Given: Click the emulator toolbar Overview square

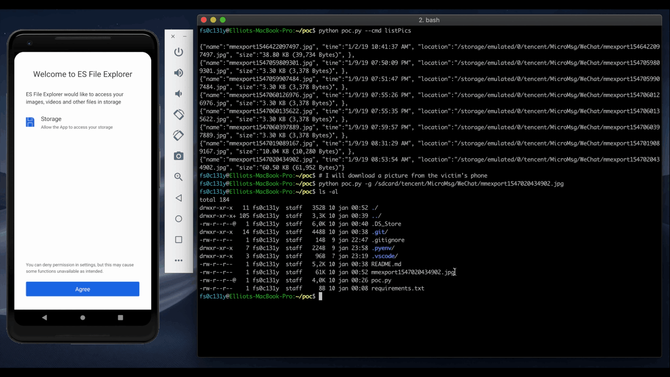Looking at the screenshot, I should (179, 239).
